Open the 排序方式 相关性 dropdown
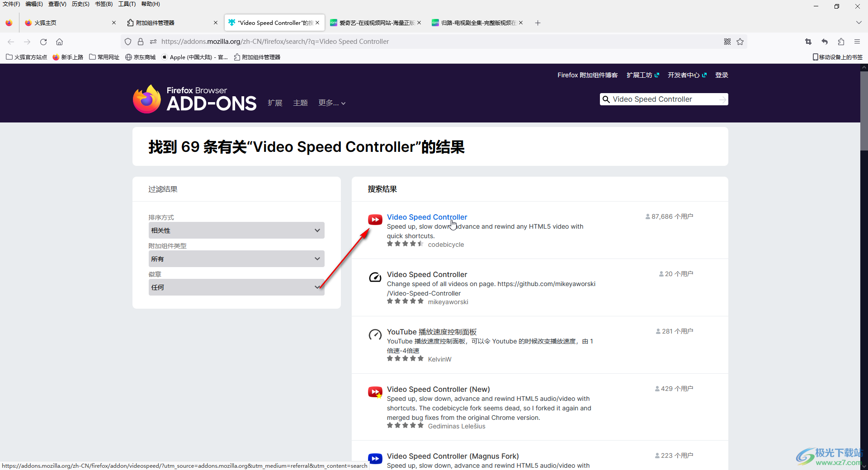 pyautogui.click(x=236, y=230)
